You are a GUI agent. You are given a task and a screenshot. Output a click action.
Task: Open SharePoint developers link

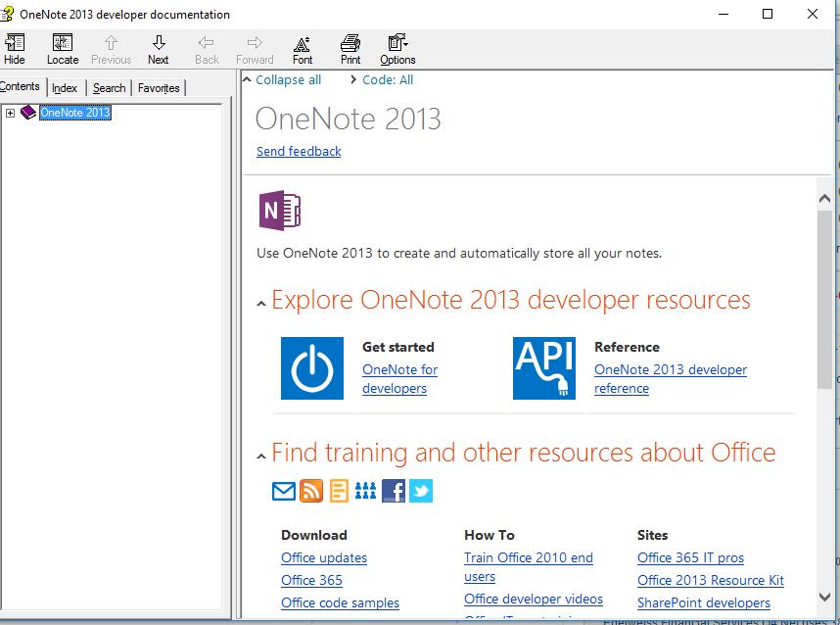pos(704,603)
